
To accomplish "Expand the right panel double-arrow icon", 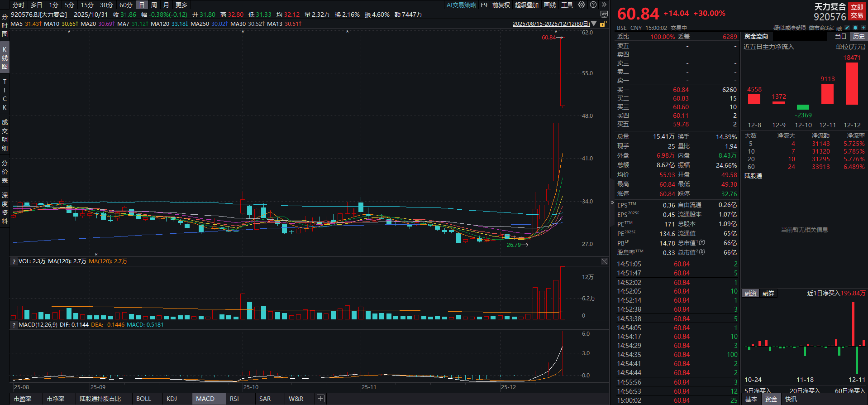I will click(x=604, y=5).
